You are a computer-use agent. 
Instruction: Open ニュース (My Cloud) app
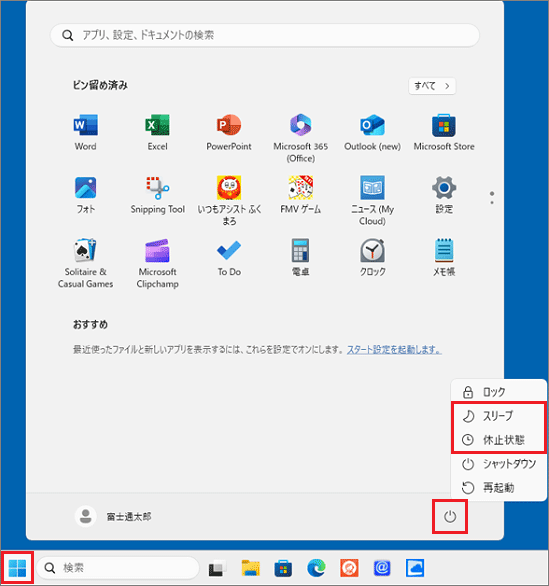coord(372,201)
